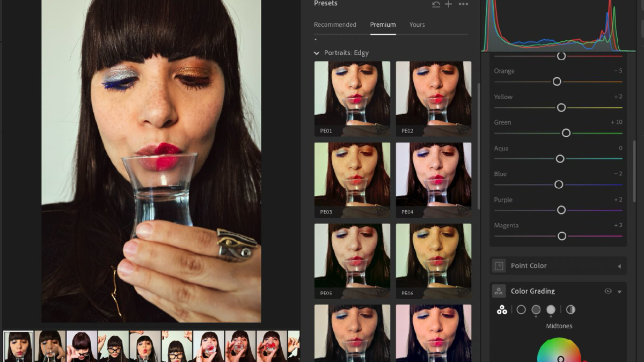
Task: Click the presets panel vertical scrollbar
Action: click(479, 146)
